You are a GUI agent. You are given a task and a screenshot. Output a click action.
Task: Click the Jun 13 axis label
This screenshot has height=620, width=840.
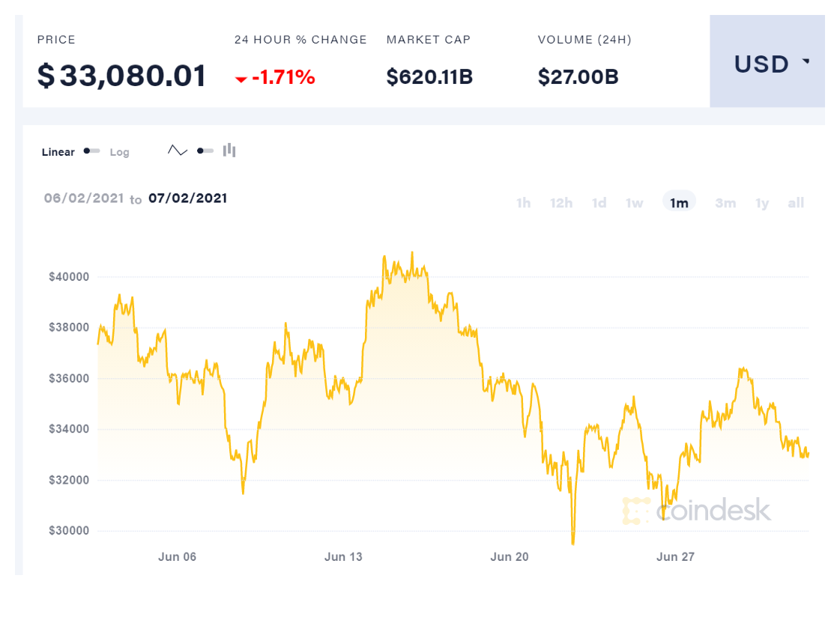(343, 556)
